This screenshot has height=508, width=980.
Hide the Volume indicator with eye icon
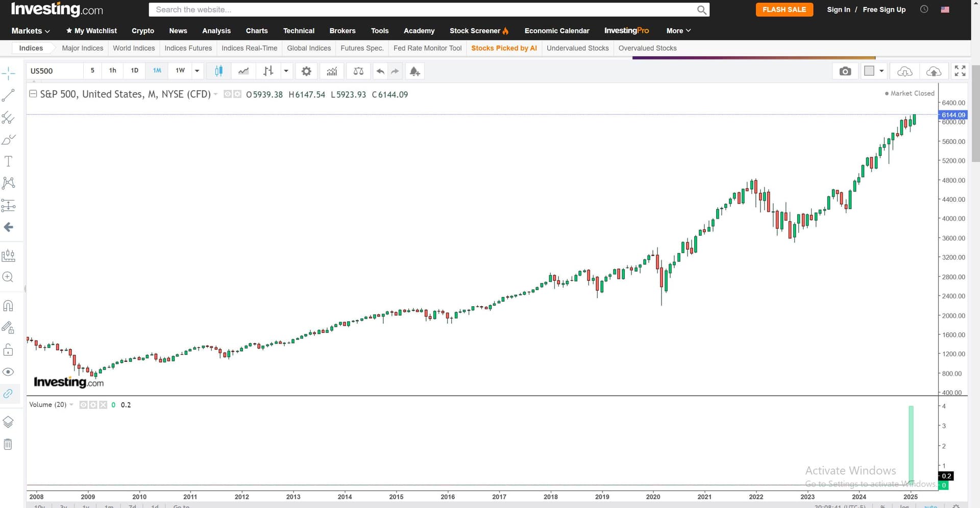[84, 405]
